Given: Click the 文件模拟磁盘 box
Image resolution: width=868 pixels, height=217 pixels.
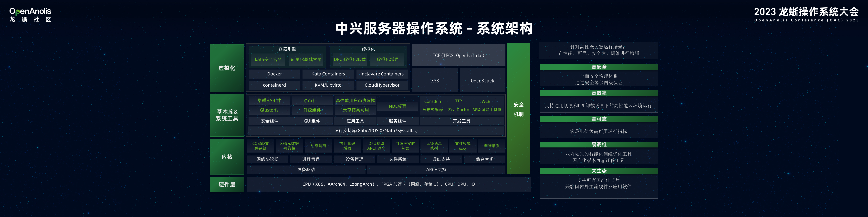Looking at the screenshot, I should [x=463, y=146].
